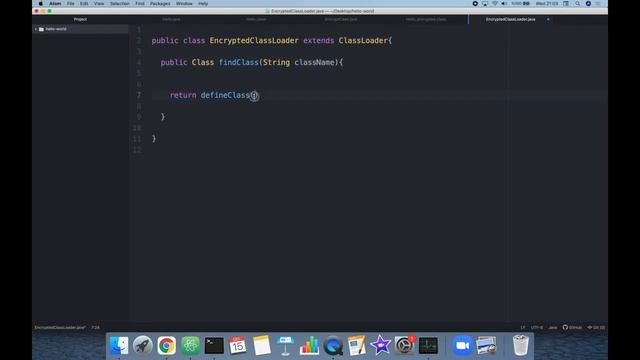The image size is (640, 360).
Task: Launch Keynote from the dock
Action: pos(285,346)
